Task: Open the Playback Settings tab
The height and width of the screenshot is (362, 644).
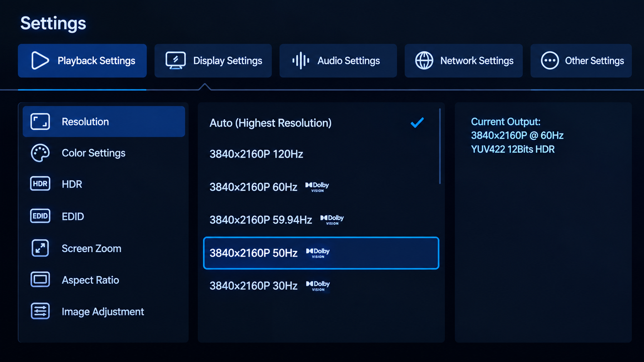Action: (82, 60)
